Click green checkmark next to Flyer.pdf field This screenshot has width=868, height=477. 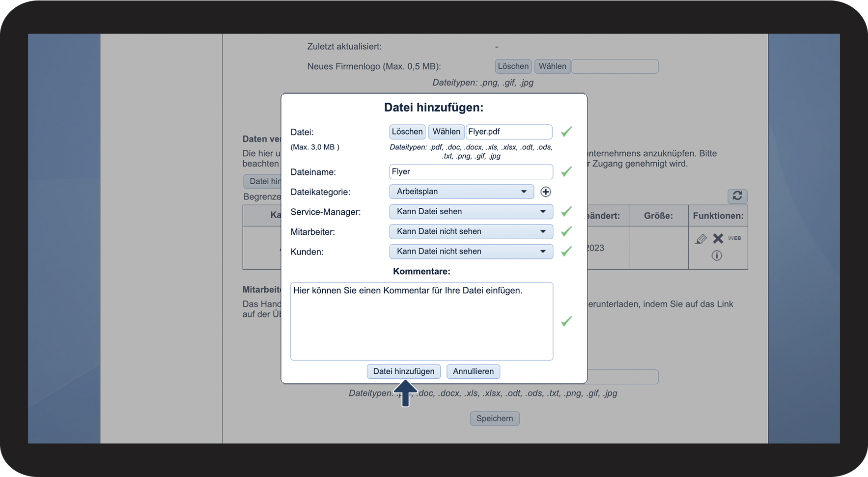tap(566, 132)
